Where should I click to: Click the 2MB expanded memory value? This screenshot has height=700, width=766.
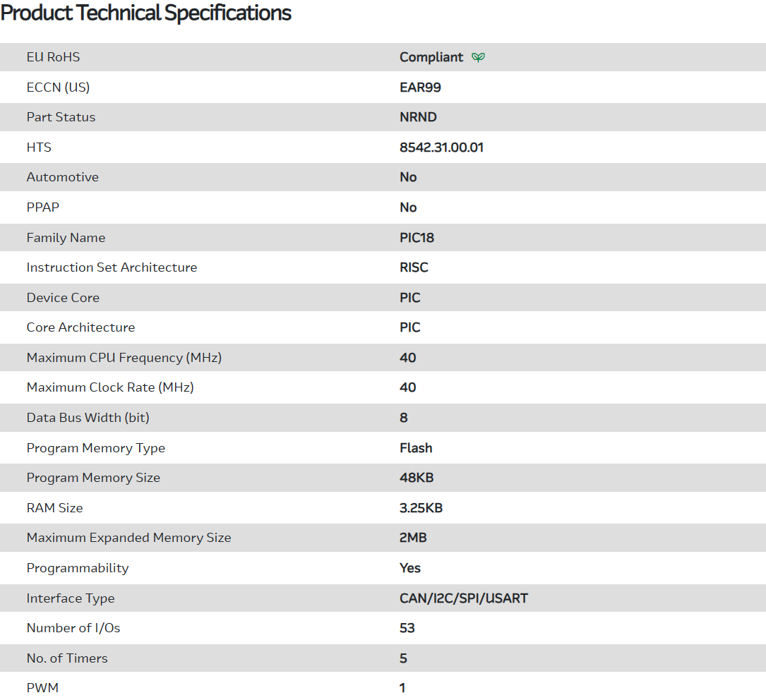coord(413,538)
